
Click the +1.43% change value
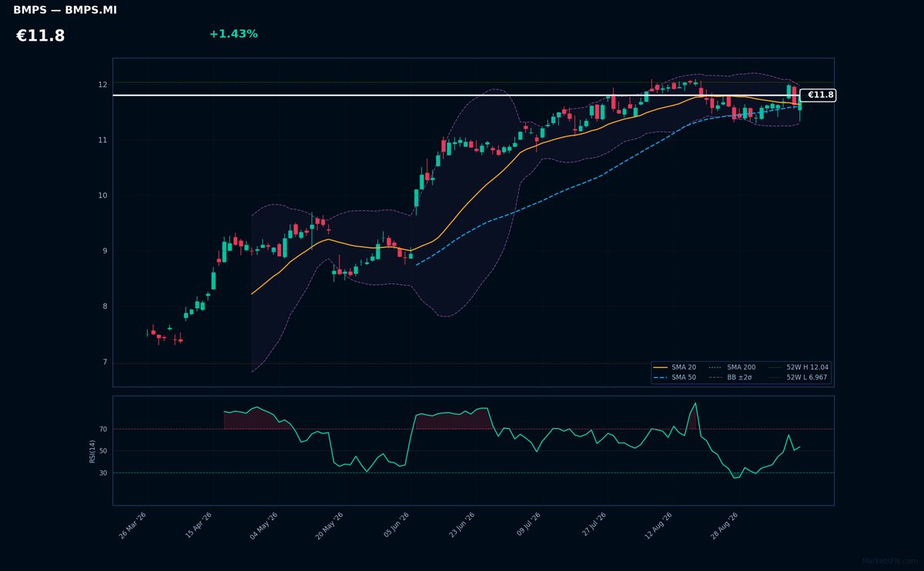pyautogui.click(x=233, y=34)
